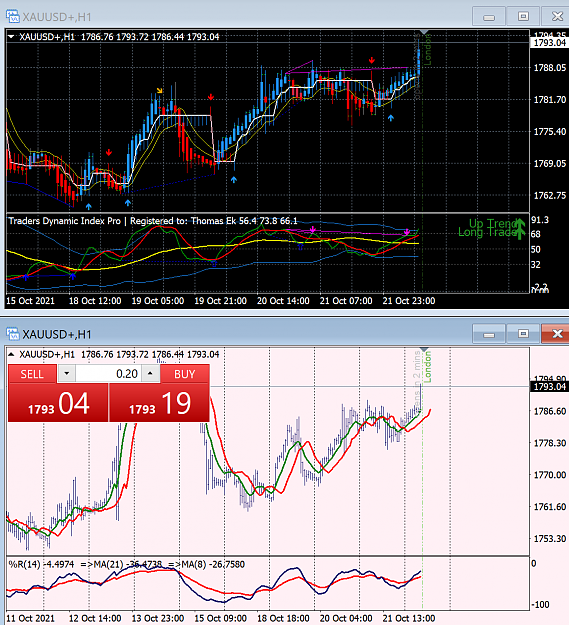Click the 19 Oct 05:00 time label in upper chart

pos(158,301)
